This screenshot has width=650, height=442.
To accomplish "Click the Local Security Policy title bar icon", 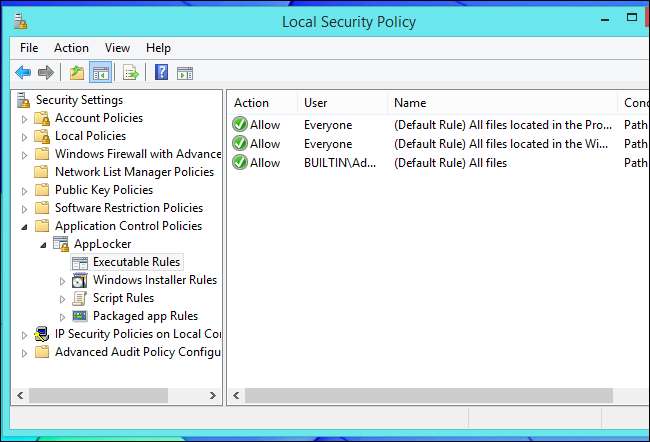I will (x=20, y=21).
